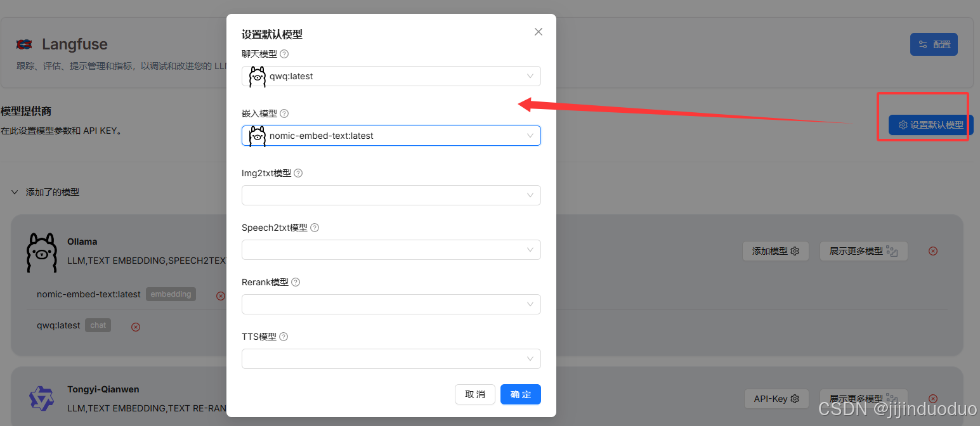The width and height of the screenshot is (980, 426).
Task: Click the qwq:latest model name in list
Action: pos(58,325)
